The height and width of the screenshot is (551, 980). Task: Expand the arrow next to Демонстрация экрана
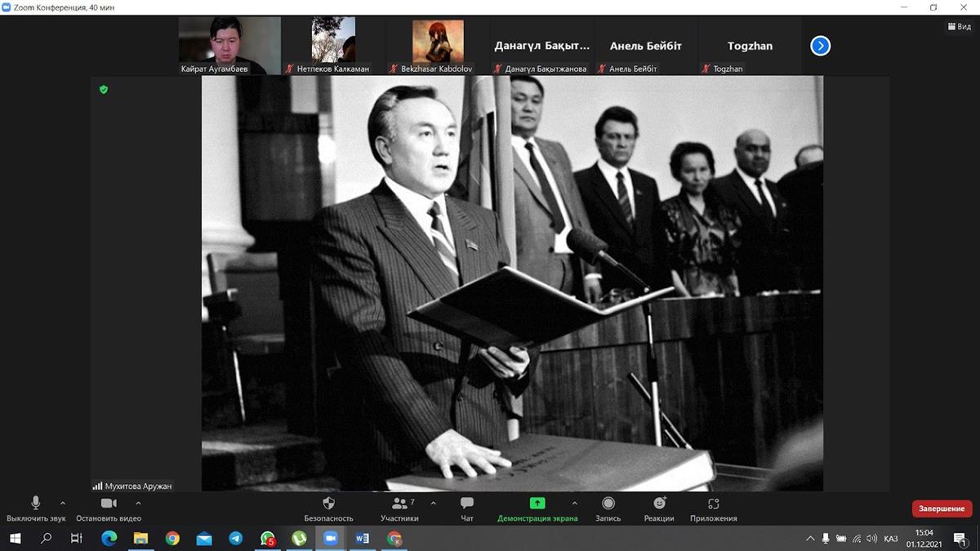tap(574, 504)
